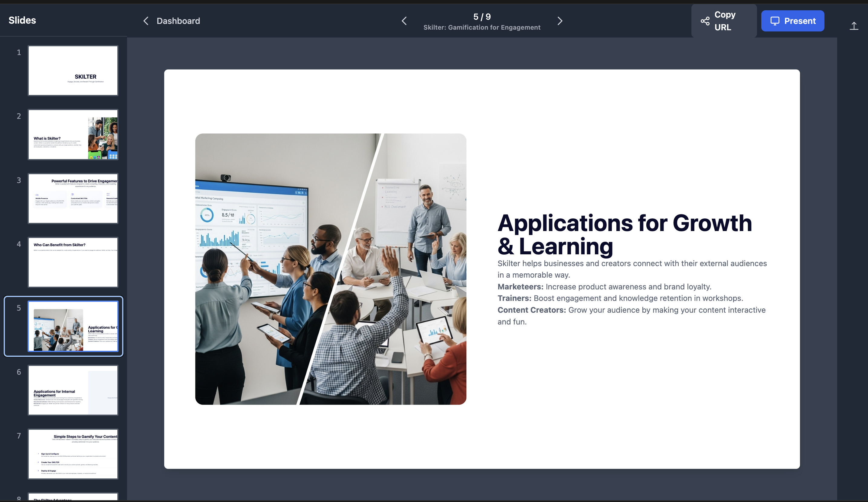The image size is (868, 502).
Task: Open slide 4 Who Can Benefit thumbnail
Action: [x=73, y=262]
